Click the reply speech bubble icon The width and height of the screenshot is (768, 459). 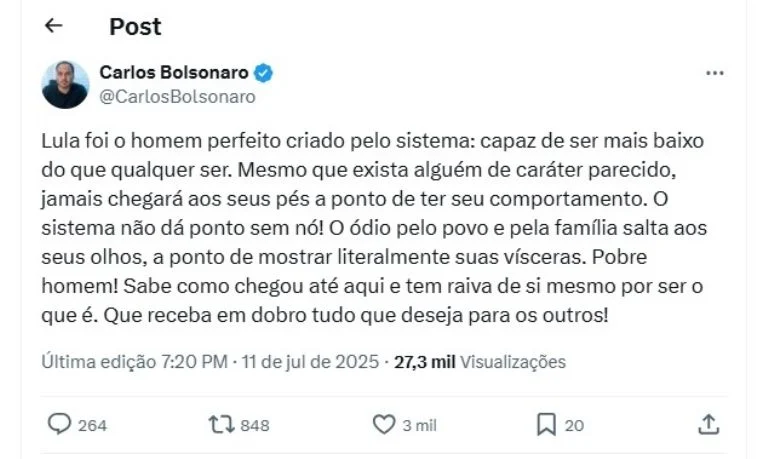pyautogui.click(x=60, y=425)
